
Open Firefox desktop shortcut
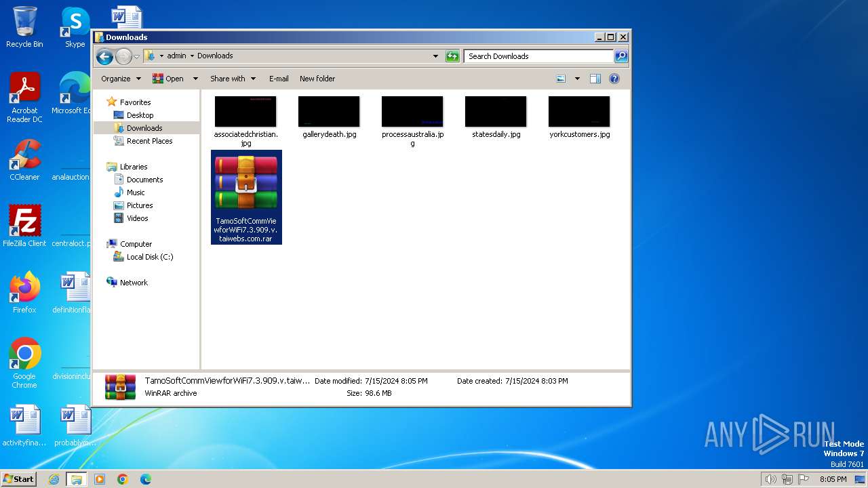click(24, 293)
